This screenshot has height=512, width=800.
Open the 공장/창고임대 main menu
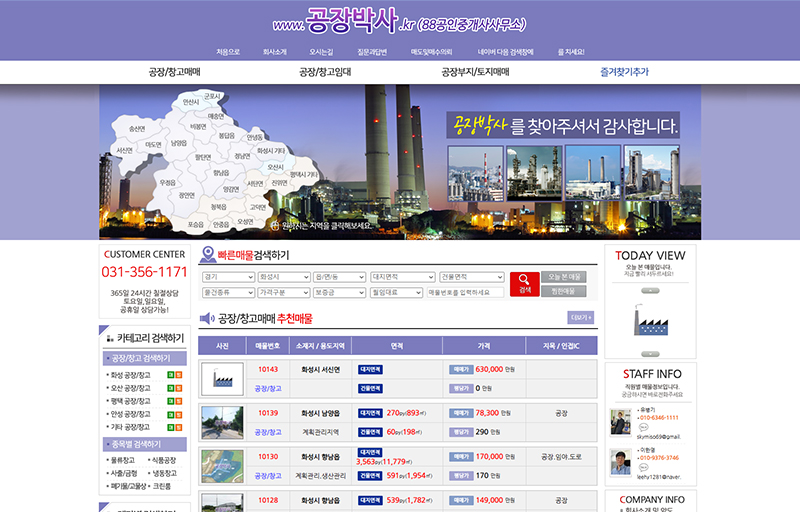[325, 72]
